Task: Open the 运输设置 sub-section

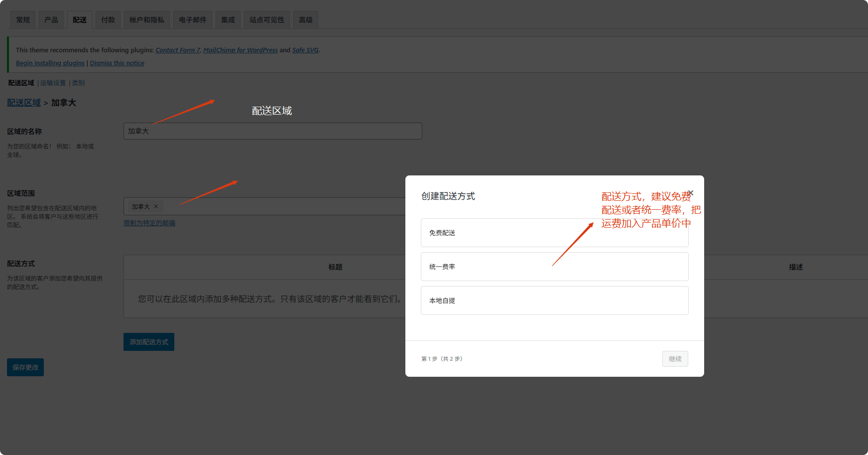Action: [53, 83]
